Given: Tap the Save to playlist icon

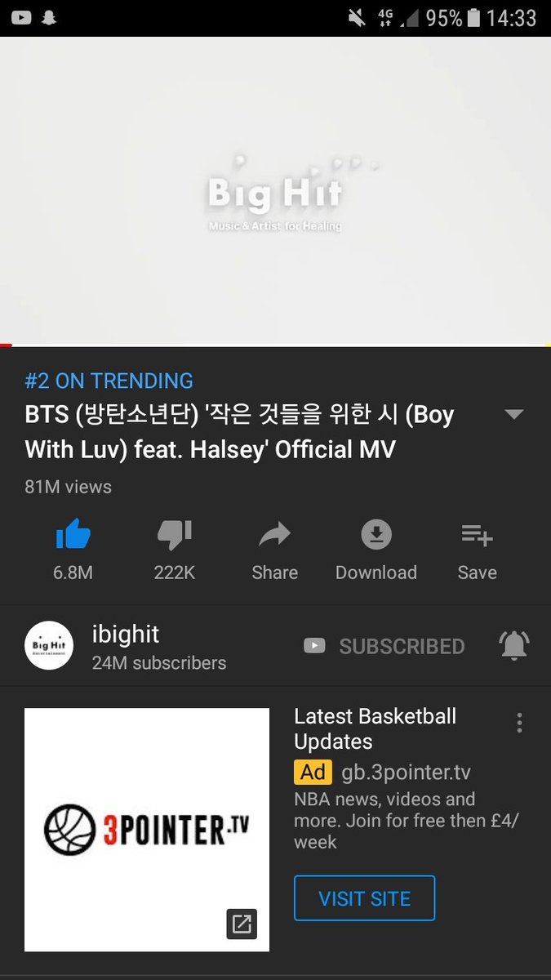Looking at the screenshot, I should click(x=477, y=536).
